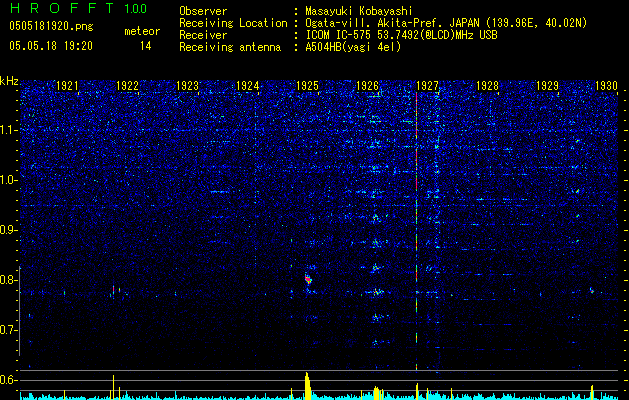Click the 1930 time marker
Viewport: 629px width, 400px height.
point(606,86)
